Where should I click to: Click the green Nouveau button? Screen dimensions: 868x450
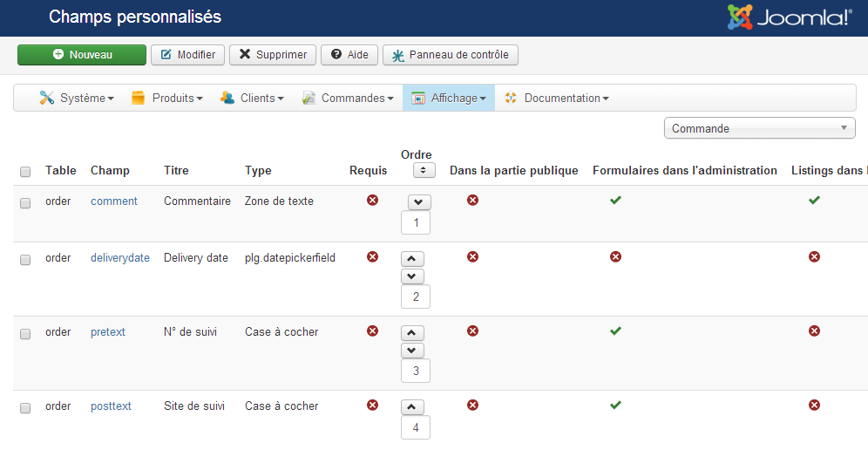click(82, 55)
